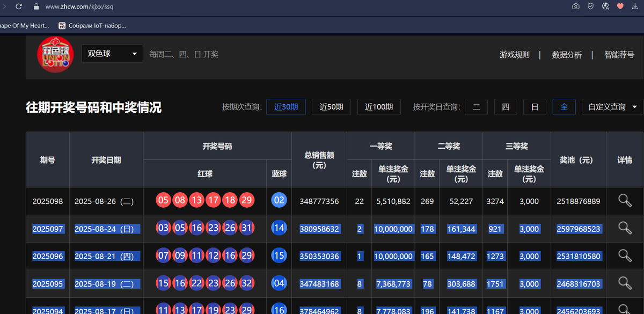644x314 pixels.
Task: Filter draws by Thursday 四
Action: point(506,107)
